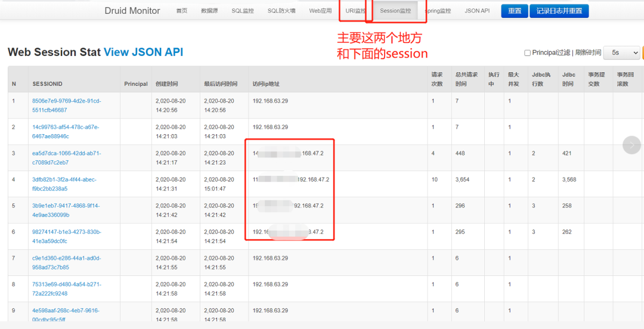The image size is (644, 329).
Task: Sort by the SESSIONID column header
Action: click(47, 84)
